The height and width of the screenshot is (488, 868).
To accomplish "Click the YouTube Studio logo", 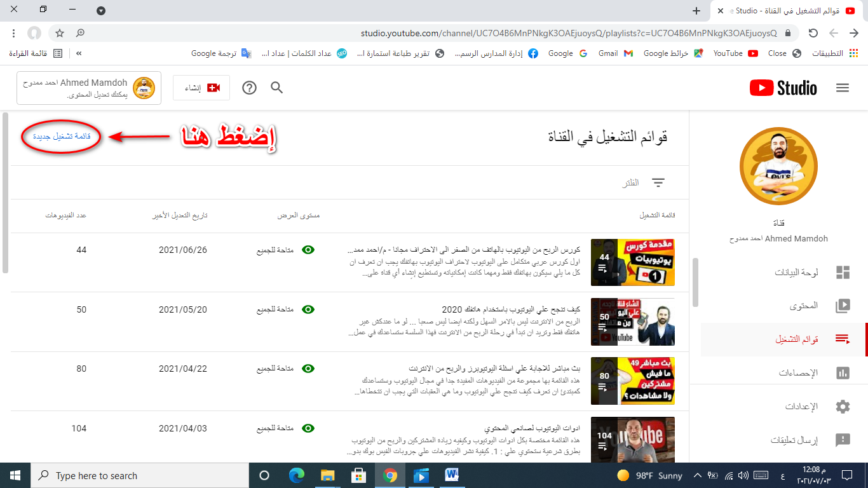I will click(783, 88).
